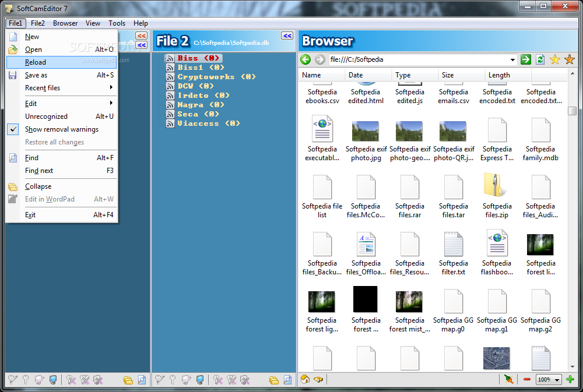583x392 pixels.
Task: Click the blue arrows button below the red one
Action: pos(141,45)
